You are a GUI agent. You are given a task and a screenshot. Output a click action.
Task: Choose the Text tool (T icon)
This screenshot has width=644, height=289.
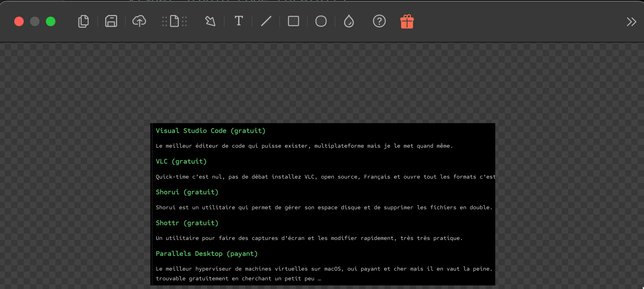point(239,21)
